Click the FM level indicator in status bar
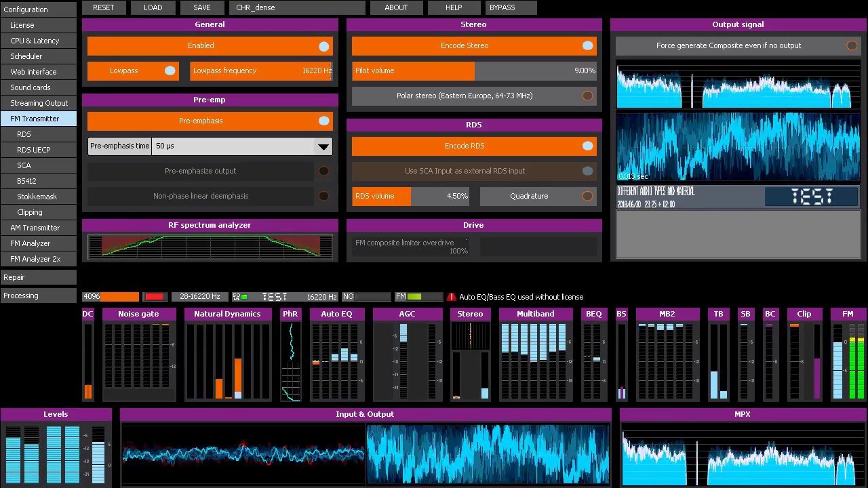 418,297
